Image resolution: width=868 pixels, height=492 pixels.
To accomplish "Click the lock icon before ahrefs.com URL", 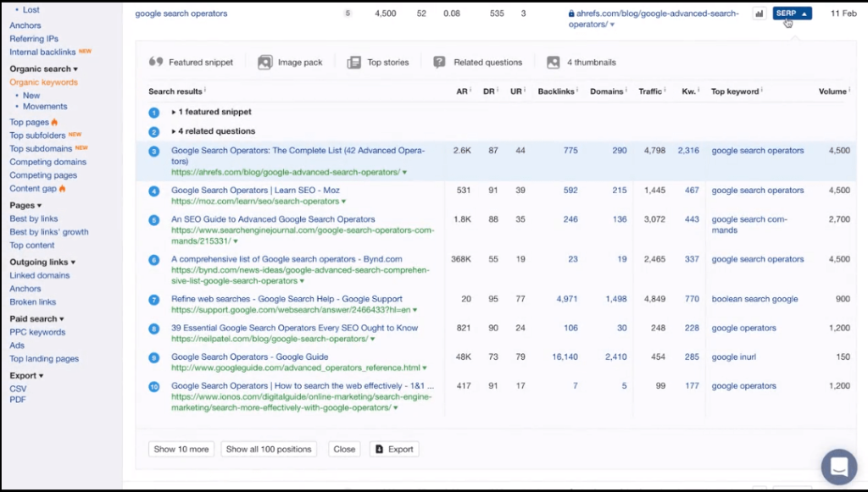I will tap(571, 14).
